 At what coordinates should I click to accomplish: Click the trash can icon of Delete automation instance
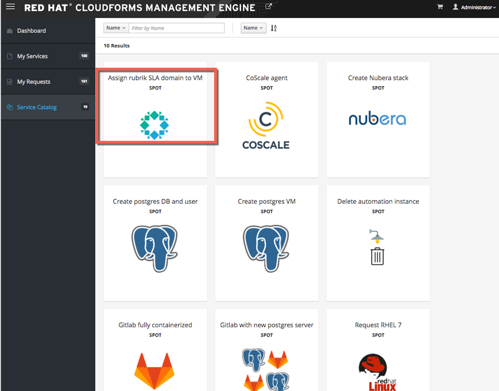[377, 256]
